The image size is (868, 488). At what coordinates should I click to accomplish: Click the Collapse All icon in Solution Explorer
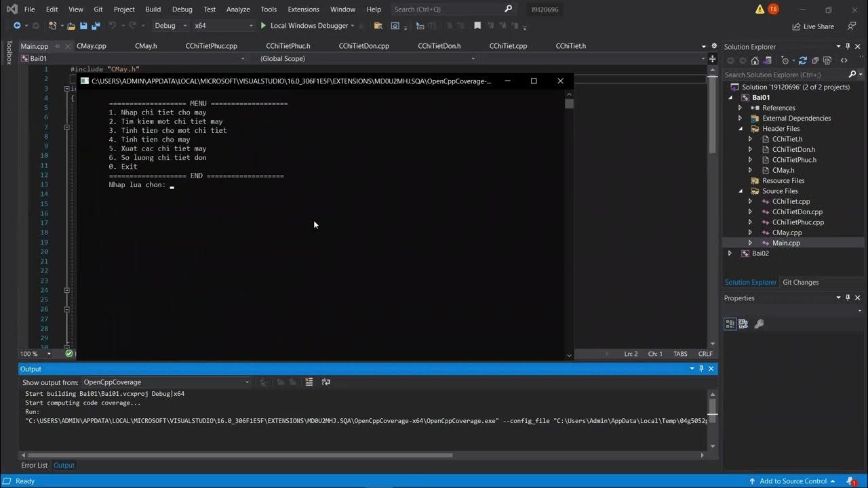click(814, 60)
